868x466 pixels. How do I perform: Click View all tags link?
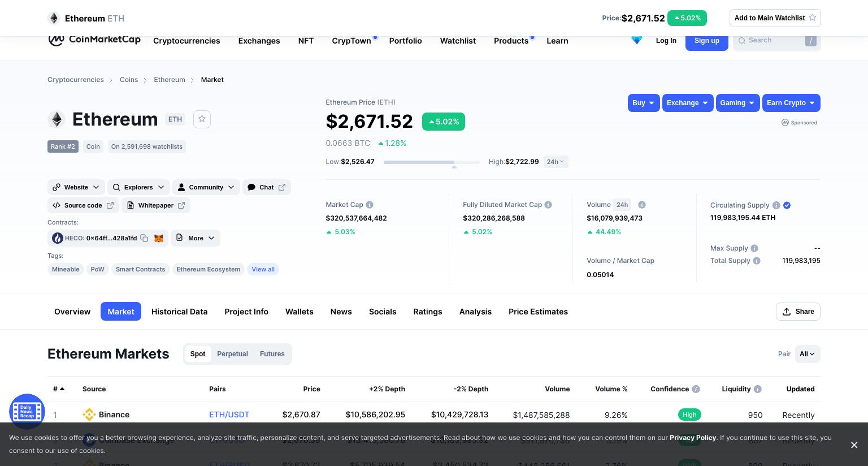click(x=263, y=269)
